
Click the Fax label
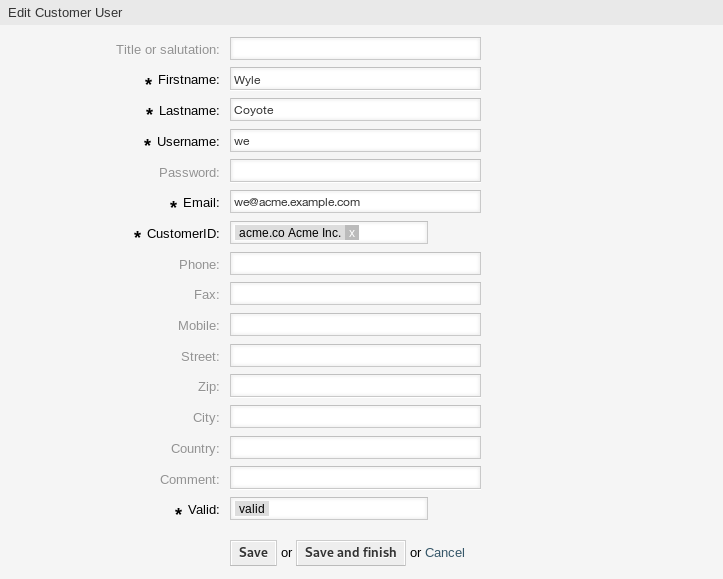[207, 295]
